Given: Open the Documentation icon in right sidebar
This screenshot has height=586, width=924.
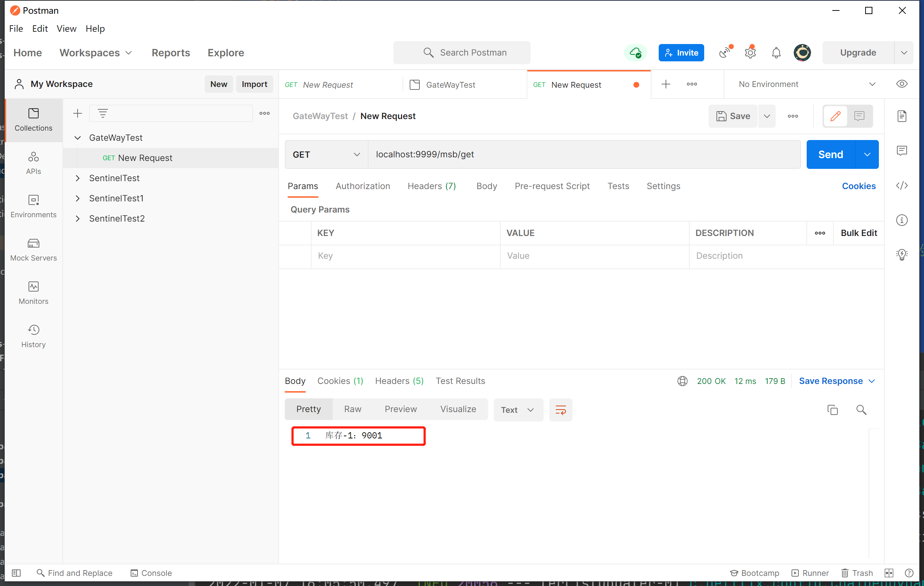Looking at the screenshot, I should (902, 116).
